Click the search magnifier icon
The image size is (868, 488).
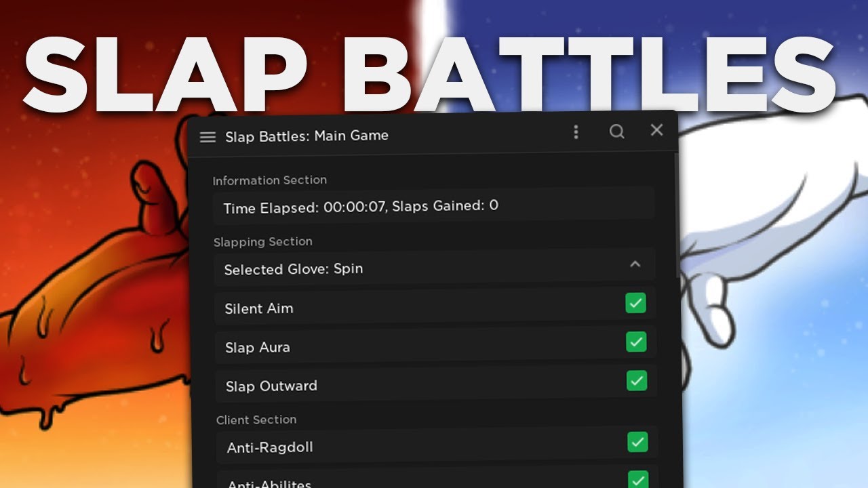tap(616, 131)
